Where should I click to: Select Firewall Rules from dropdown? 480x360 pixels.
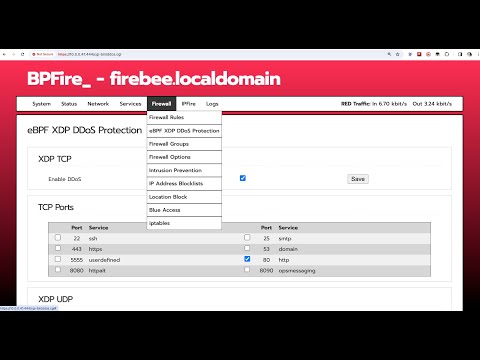(x=184, y=117)
